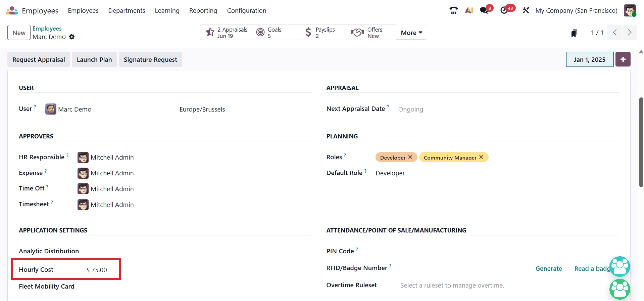Open HR Responsible Mitchell Admin field
This screenshot has height=301, width=644.
[112, 157]
